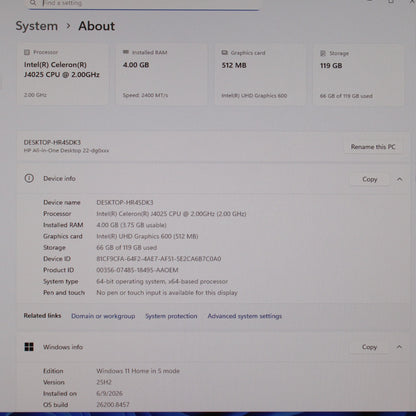Click the About breadcrumb heading

point(97,26)
